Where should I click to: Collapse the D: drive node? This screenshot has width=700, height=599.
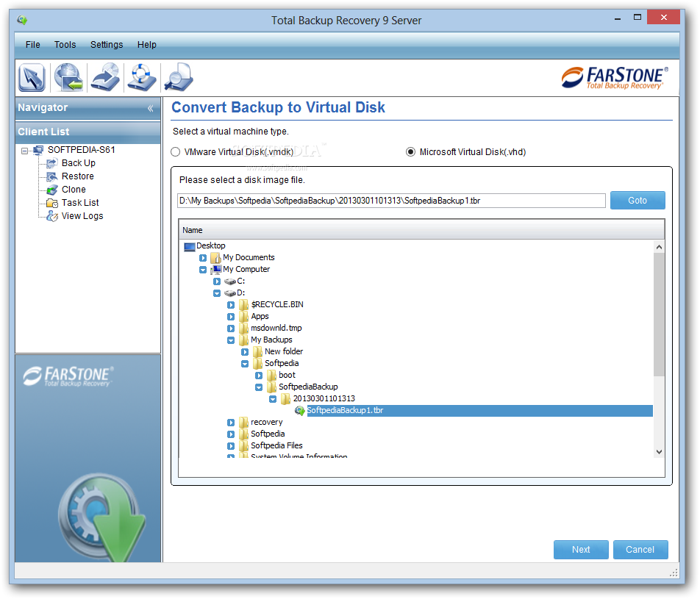point(216,293)
